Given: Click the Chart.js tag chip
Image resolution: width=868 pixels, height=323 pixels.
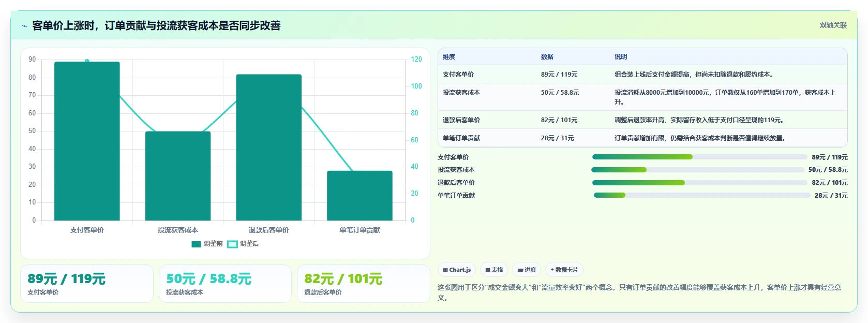Looking at the screenshot, I should [457, 270].
